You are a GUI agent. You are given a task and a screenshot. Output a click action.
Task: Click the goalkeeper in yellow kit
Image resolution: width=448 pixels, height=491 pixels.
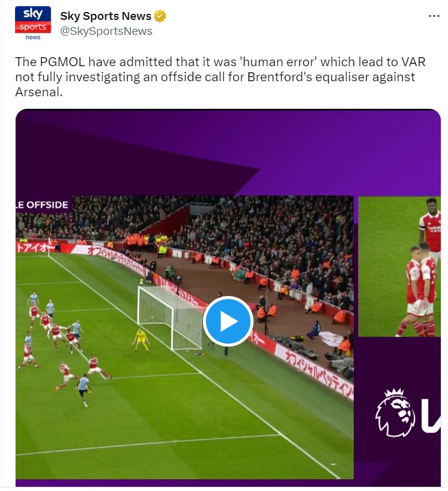coord(140,340)
